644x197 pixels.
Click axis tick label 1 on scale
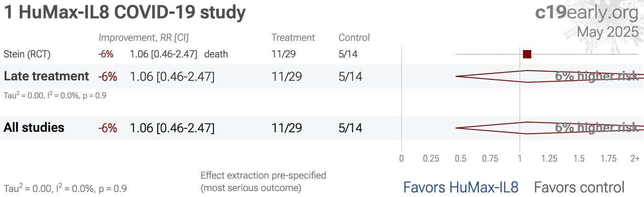point(520,159)
